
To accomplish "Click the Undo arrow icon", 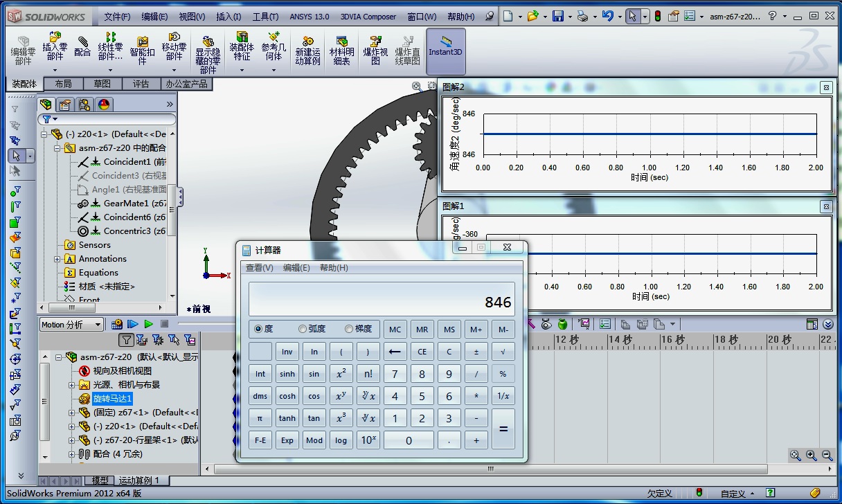I will (x=607, y=16).
